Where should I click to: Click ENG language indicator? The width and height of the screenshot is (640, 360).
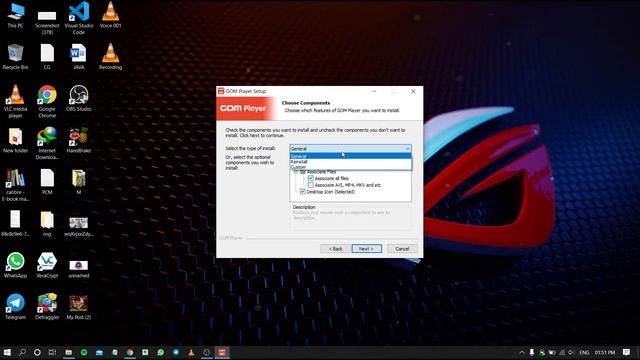pos(584,352)
